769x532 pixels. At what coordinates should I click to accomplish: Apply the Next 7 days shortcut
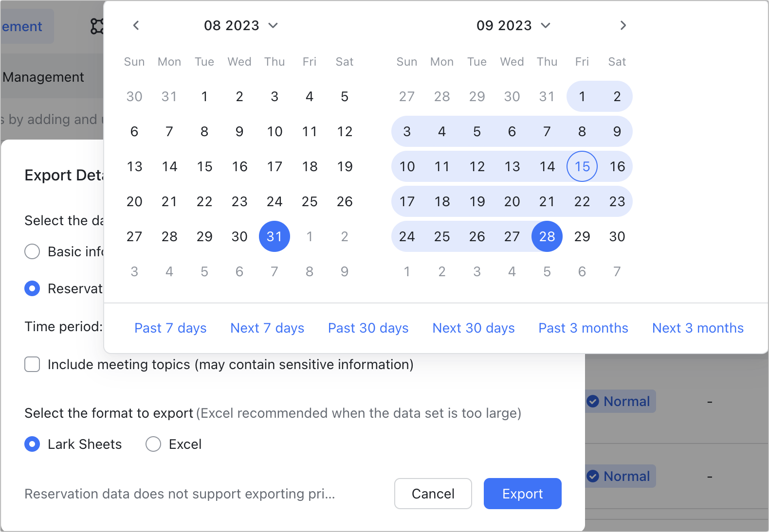coord(267,328)
